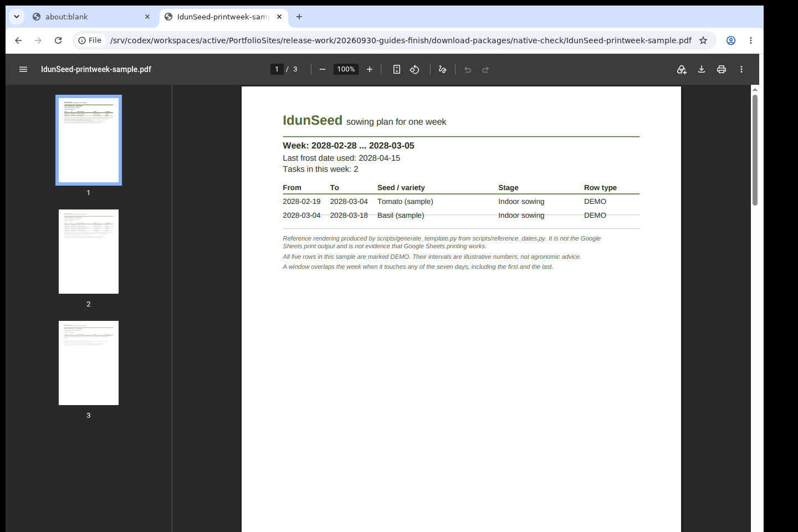Click the page number field

pyautogui.click(x=277, y=69)
